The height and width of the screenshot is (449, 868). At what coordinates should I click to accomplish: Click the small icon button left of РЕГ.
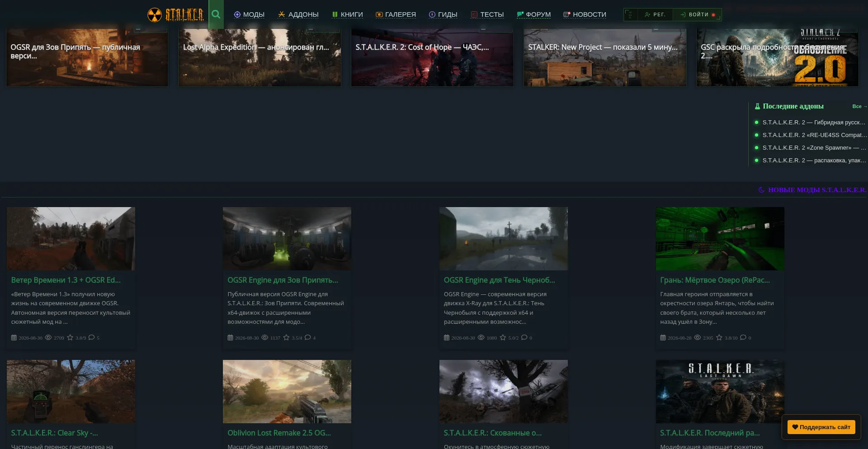coord(631,14)
